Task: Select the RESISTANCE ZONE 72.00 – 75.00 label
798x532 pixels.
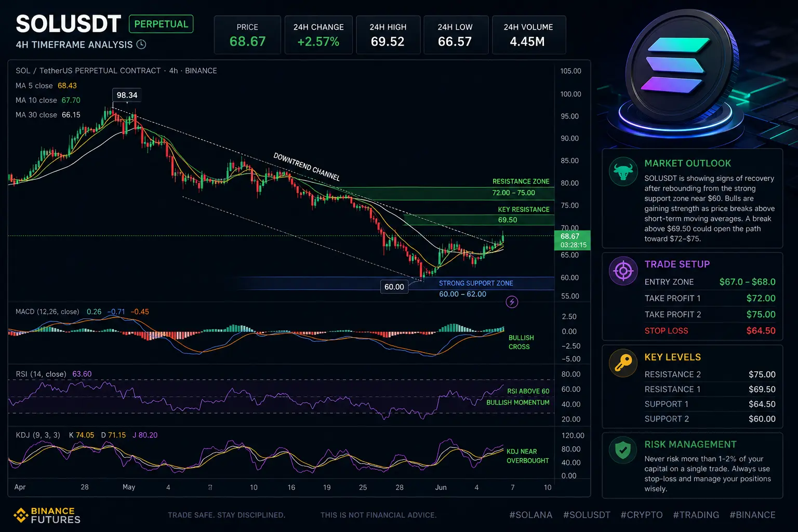Action: pyautogui.click(x=521, y=187)
